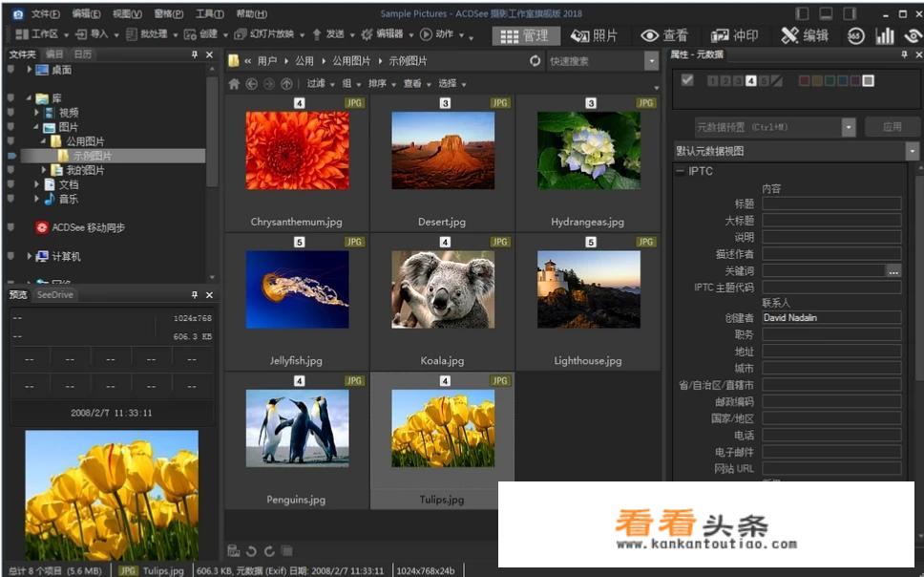Open the 文件(F) menu
The image size is (924, 577).
coord(46,13)
